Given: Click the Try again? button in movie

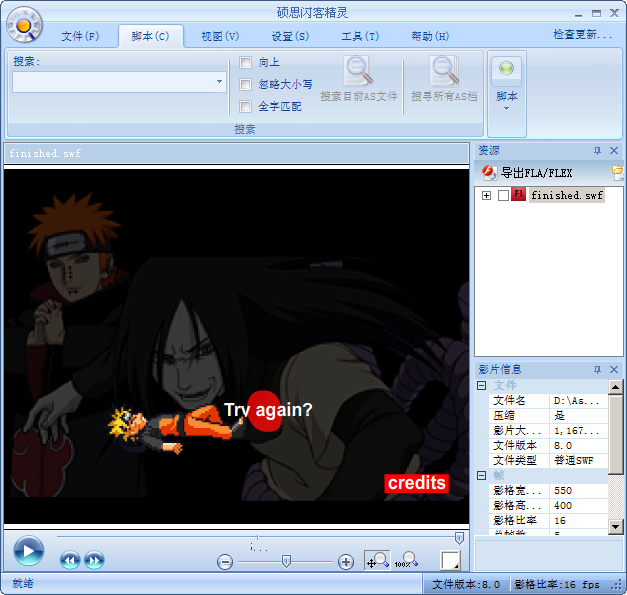Looking at the screenshot, I should [x=268, y=410].
